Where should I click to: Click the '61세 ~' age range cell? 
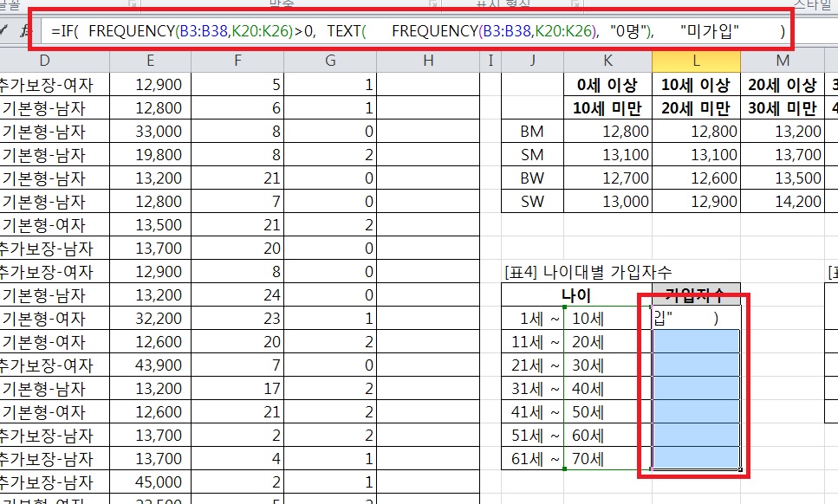click(x=532, y=458)
